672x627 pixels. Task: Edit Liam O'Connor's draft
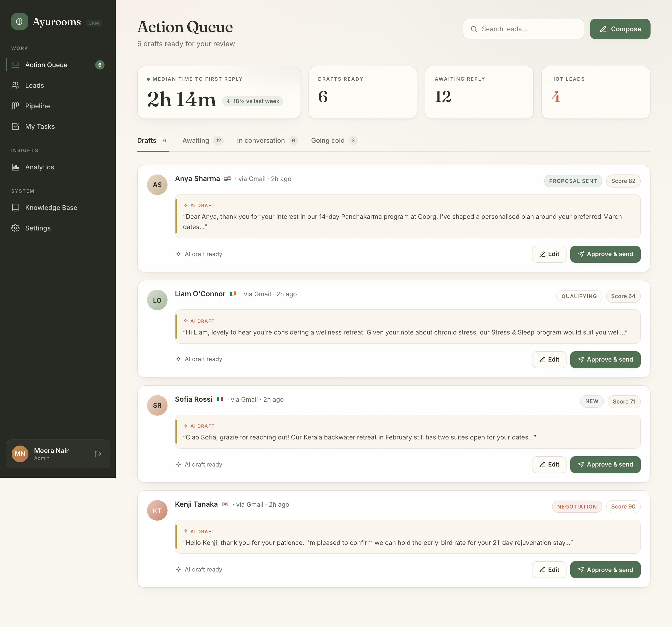point(549,360)
